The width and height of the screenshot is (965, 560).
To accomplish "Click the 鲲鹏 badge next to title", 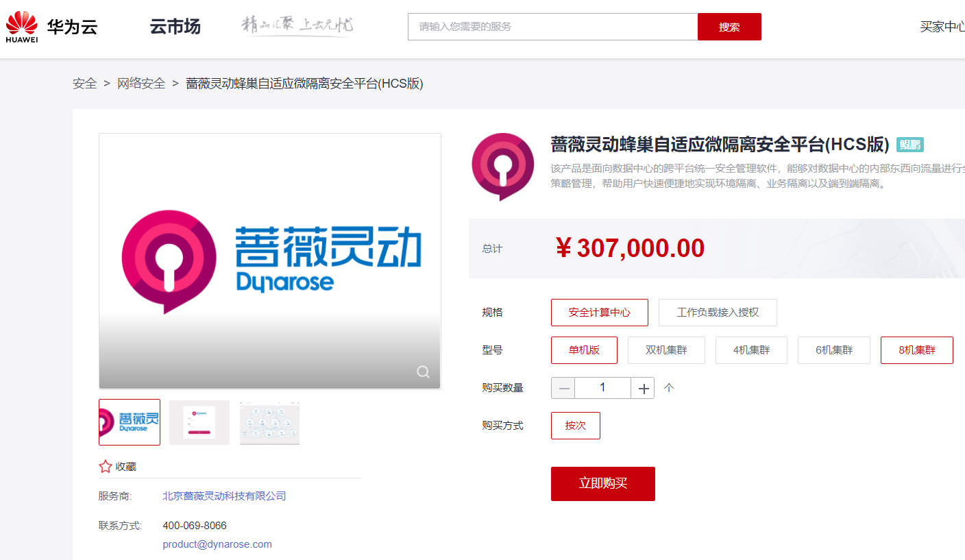I will pyautogui.click(x=910, y=145).
